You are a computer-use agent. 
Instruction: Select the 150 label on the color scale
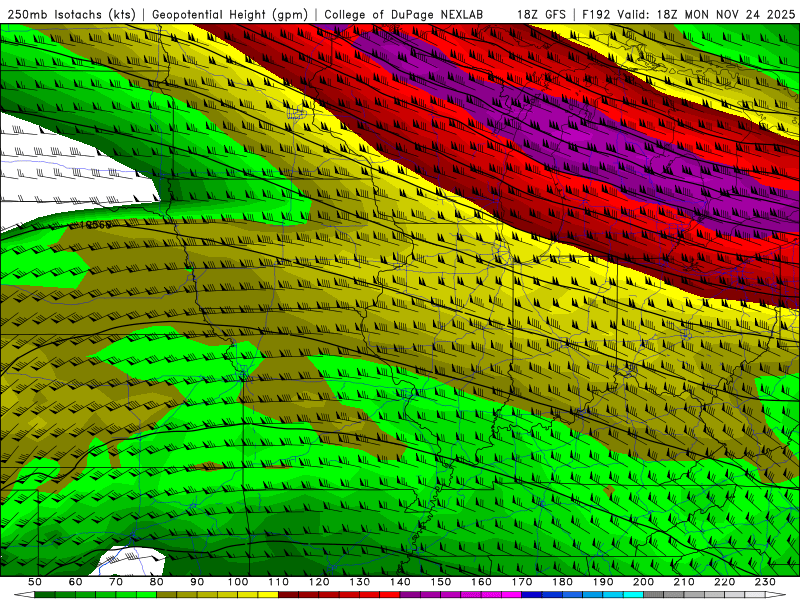pos(441,582)
